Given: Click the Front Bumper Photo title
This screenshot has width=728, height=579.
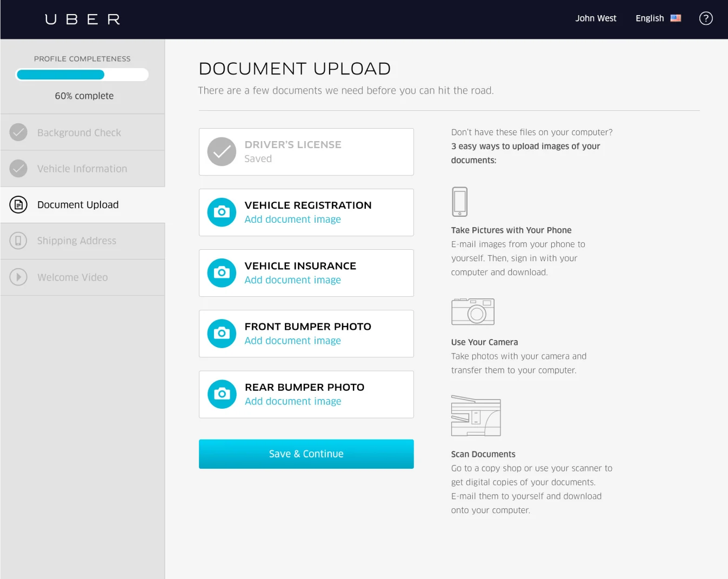Looking at the screenshot, I should coord(308,327).
